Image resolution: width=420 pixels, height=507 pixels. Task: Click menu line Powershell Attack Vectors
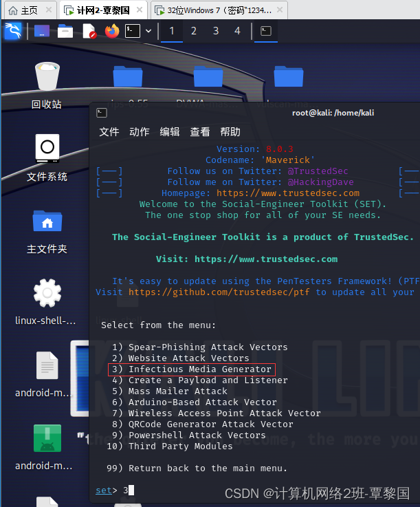[188, 435]
